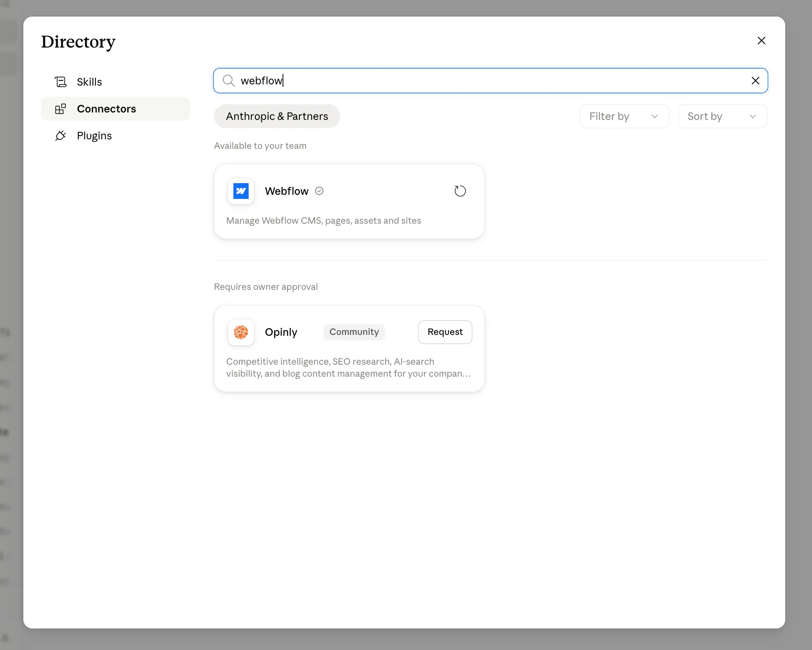The image size is (812, 650).
Task: Click the Plugins plug icon
Action: pos(61,136)
